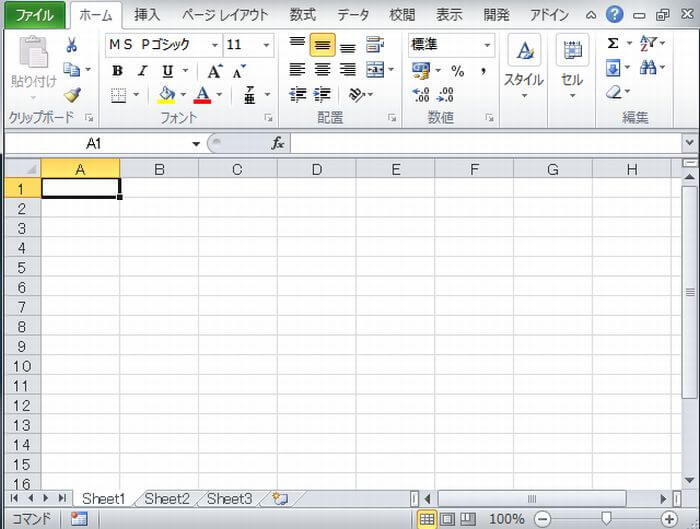Minimize the ribbon with the caret icon
The image size is (700, 529).
(591, 16)
